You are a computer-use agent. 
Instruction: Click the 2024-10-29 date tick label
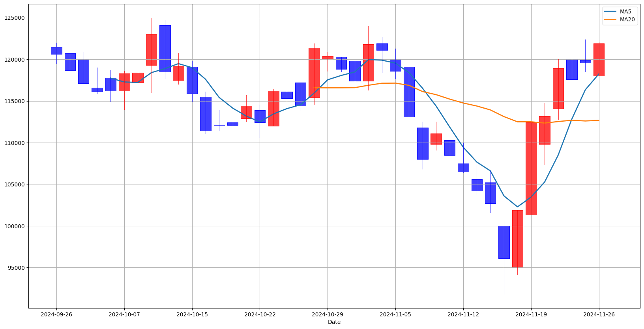pyautogui.click(x=328, y=314)
